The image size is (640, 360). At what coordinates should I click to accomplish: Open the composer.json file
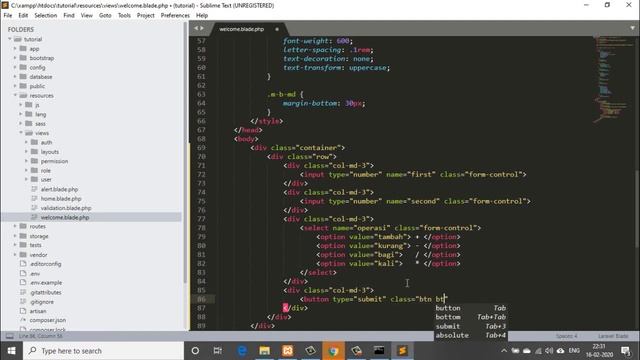pos(47,320)
